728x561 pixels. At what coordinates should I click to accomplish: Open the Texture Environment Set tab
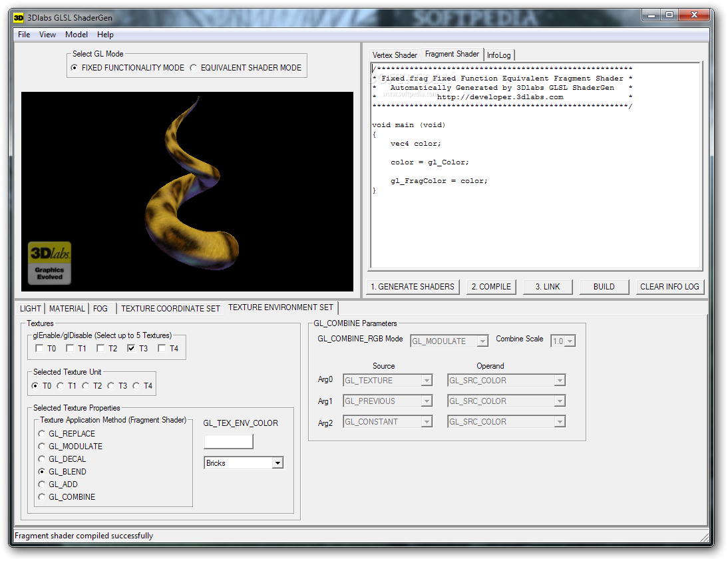coord(281,308)
